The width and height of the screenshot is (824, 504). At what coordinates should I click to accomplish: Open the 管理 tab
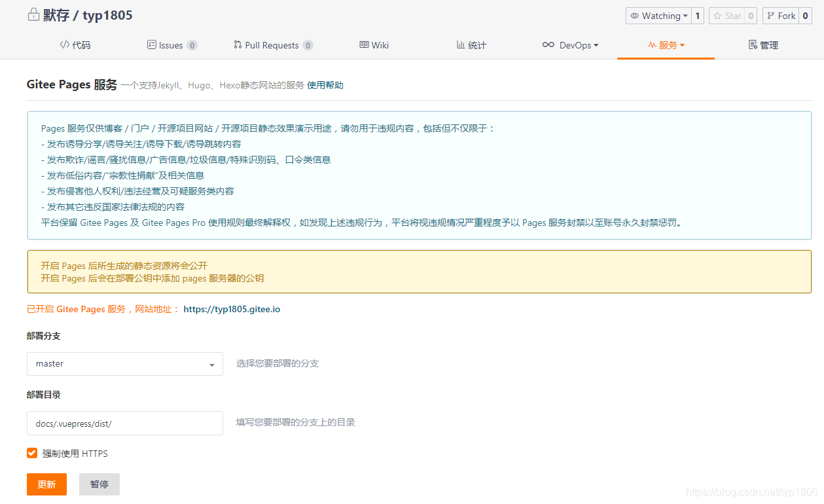764,45
